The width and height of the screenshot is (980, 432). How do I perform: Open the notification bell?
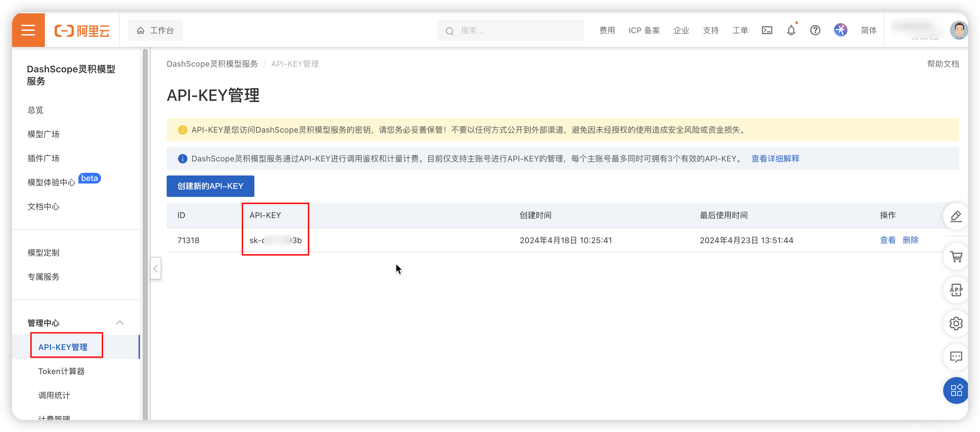(791, 30)
